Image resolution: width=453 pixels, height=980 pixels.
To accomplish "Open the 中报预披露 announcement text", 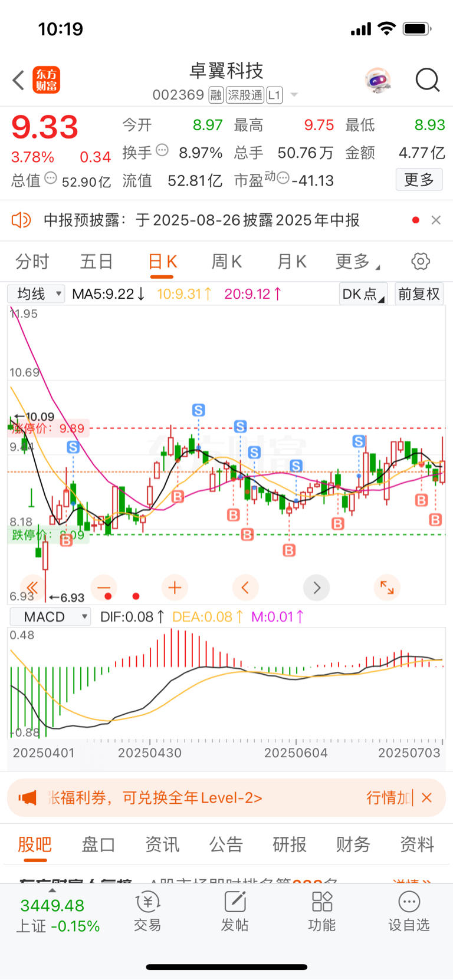I will point(202,220).
